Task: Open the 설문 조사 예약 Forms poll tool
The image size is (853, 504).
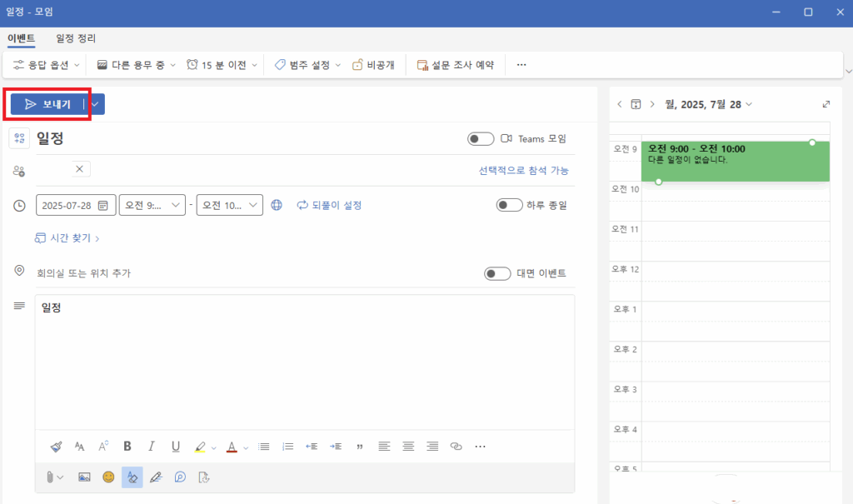Action: click(454, 64)
